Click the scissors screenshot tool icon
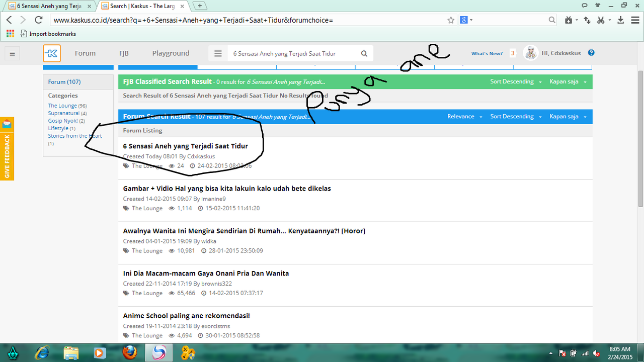 601,20
